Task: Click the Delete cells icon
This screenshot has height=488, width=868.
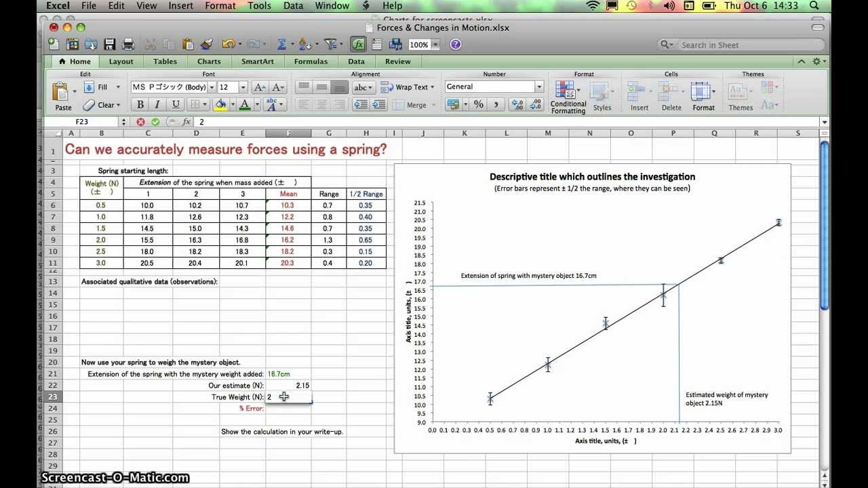Action: [669, 91]
